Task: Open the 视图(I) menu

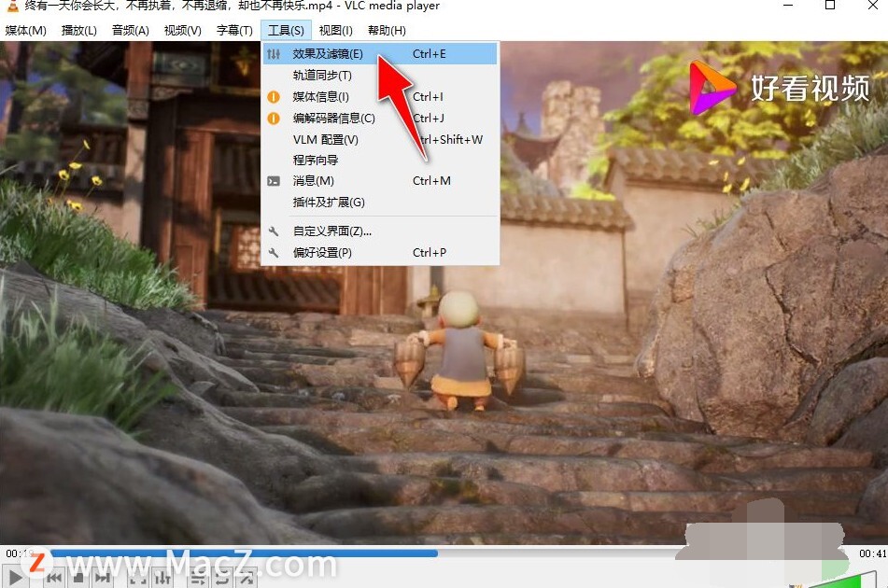Action: 335,31
